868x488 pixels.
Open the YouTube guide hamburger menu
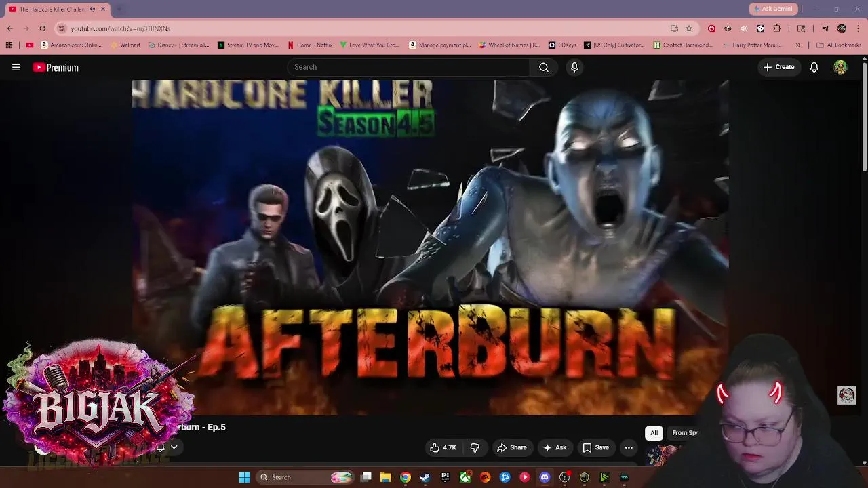point(16,67)
